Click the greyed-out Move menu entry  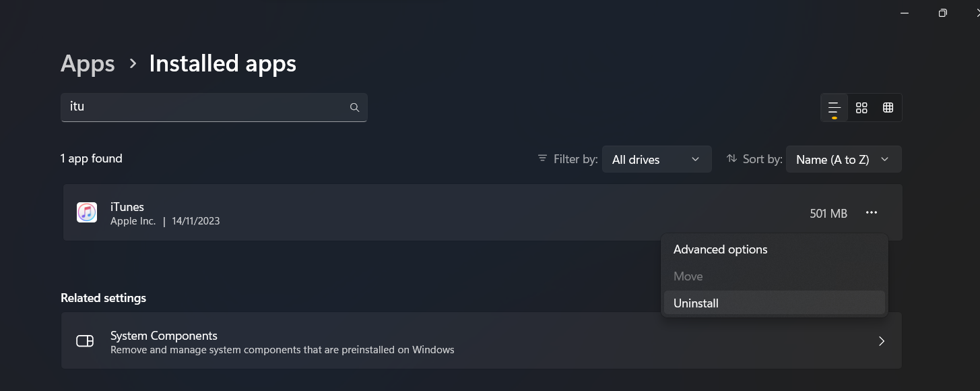[688, 276]
